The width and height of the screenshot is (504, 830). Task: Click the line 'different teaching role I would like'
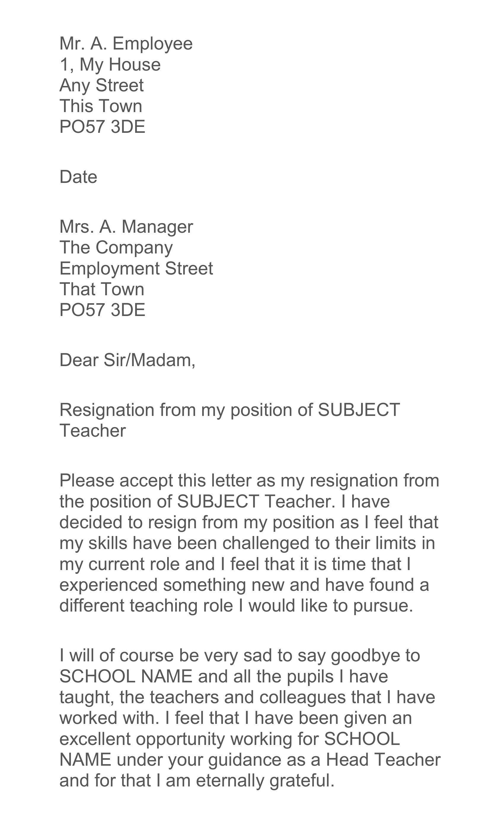(237, 606)
